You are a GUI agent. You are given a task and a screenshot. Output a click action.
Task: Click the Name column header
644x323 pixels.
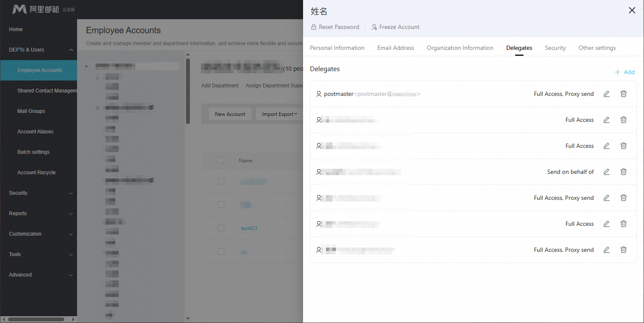pyautogui.click(x=246, y=161)
